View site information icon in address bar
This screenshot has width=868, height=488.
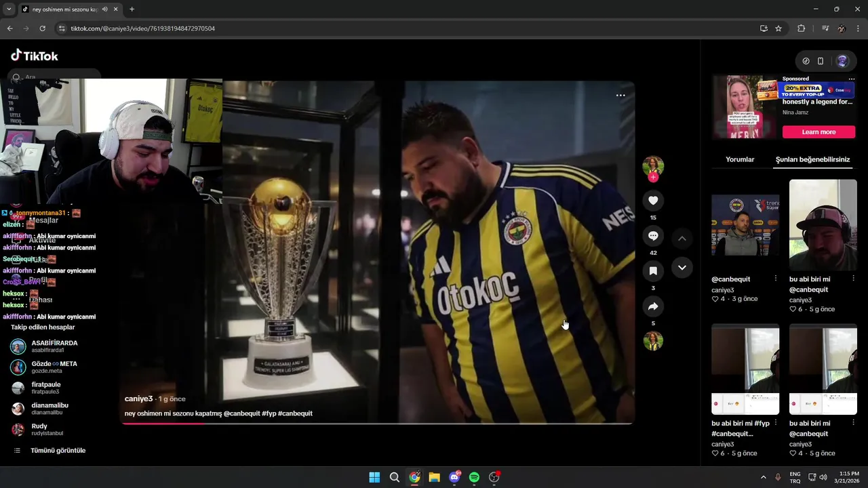pyautogui.click(x=62, y=28)
